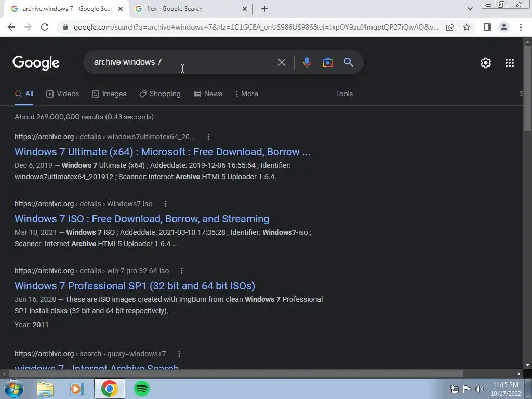Switch to Images results
Screen dimensions: 532x399
(109, 94)
